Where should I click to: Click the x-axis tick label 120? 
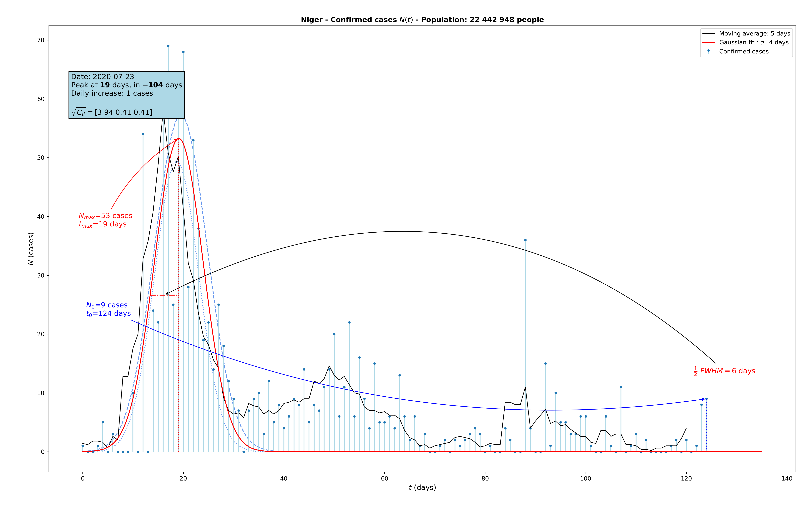(x=686, y=479)
